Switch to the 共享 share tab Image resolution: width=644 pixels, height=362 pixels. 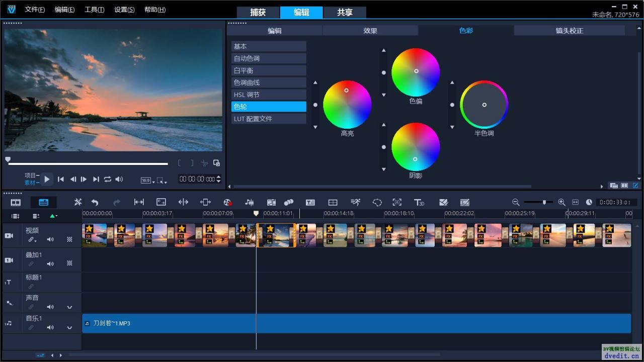click(x=345, y=13)
